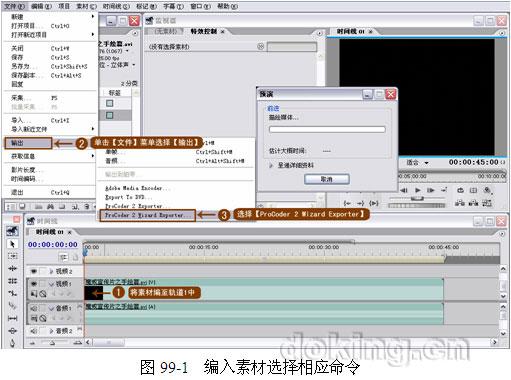
Task: Collapse the 视频1 track
Action: pos(51,284)
